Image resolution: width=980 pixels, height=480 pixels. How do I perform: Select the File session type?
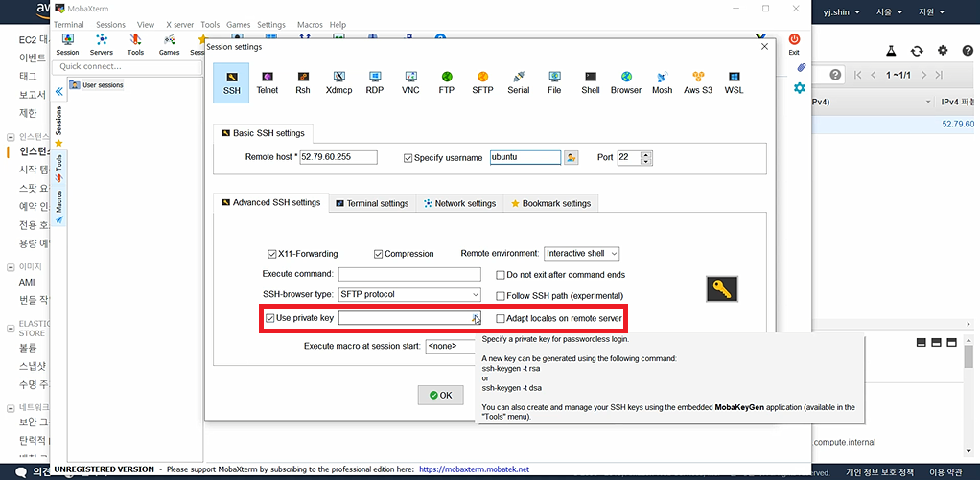tap(554, 82)
